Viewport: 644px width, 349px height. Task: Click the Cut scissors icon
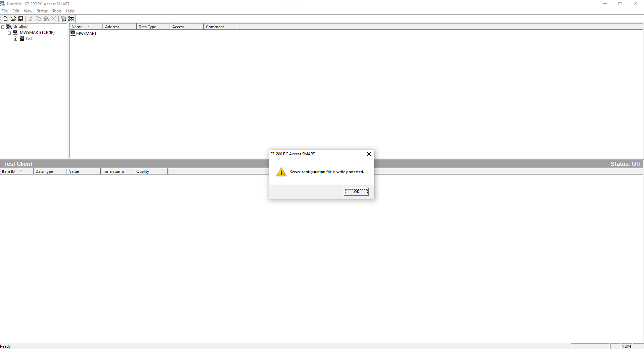(31, 19)
